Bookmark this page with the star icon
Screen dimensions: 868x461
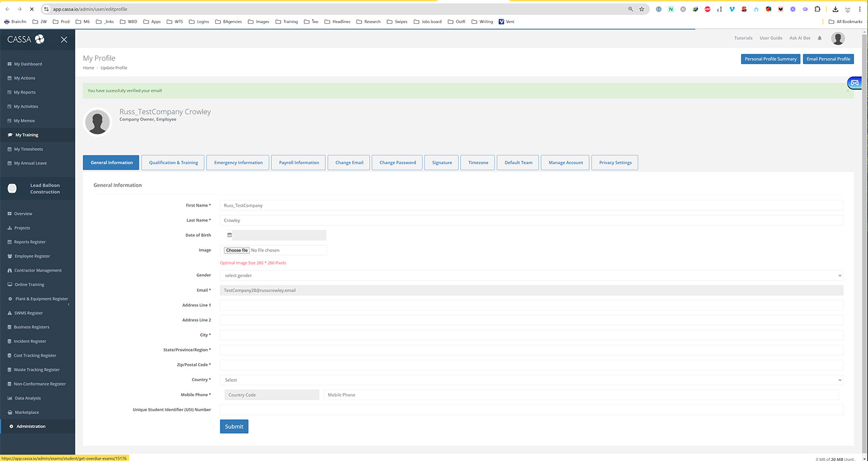tap(642, 9)
